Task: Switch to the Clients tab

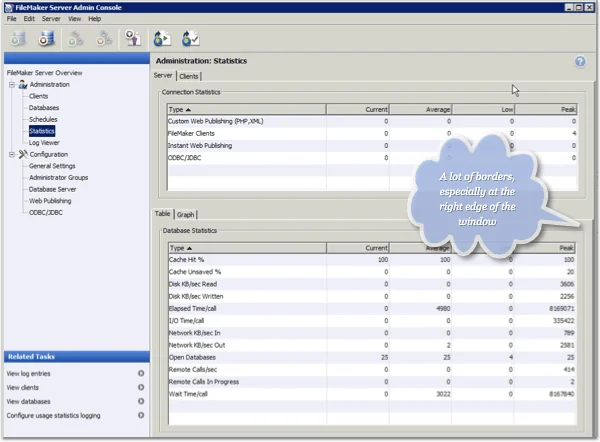Action: click(189, 76)
